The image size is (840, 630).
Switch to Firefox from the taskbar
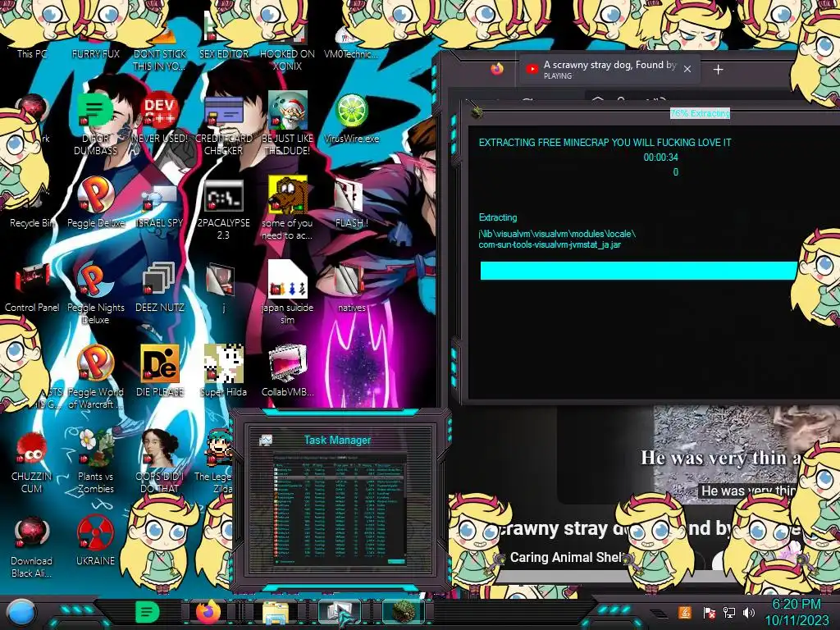[x=208, y=612]
